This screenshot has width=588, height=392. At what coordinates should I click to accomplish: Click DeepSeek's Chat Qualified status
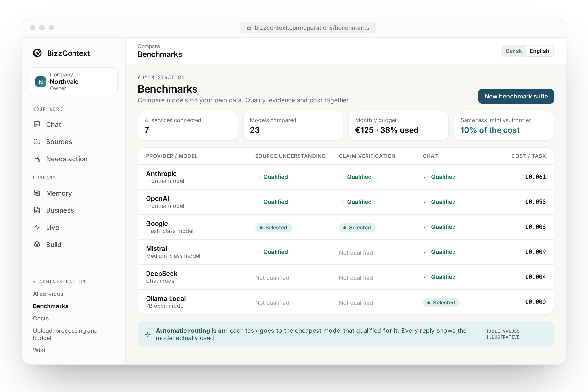tap(440, 277)
